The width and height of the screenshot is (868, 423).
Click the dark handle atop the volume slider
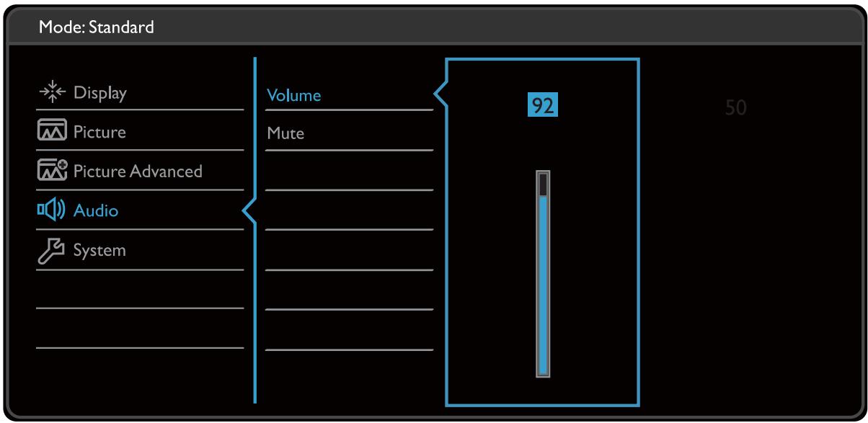pyautogui.click(x=543, y=184)
